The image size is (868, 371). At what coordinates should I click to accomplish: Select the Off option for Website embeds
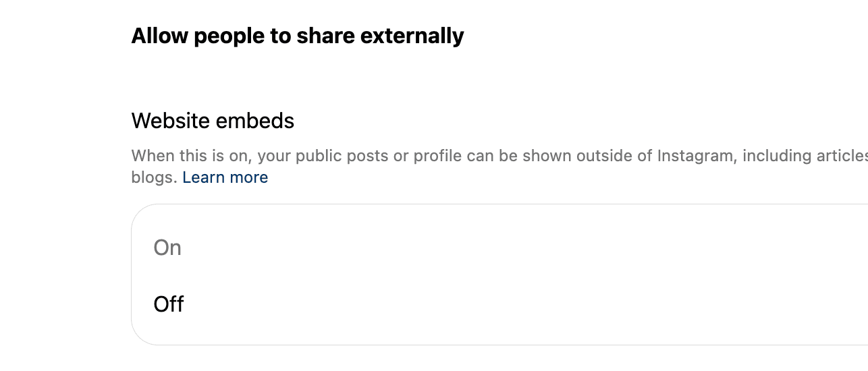169,304
